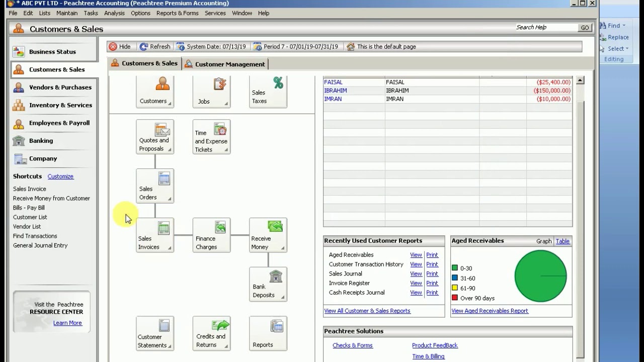644x362 pixels.
Task: Open the Checks & Forms link
Action: tap(353, 345)
